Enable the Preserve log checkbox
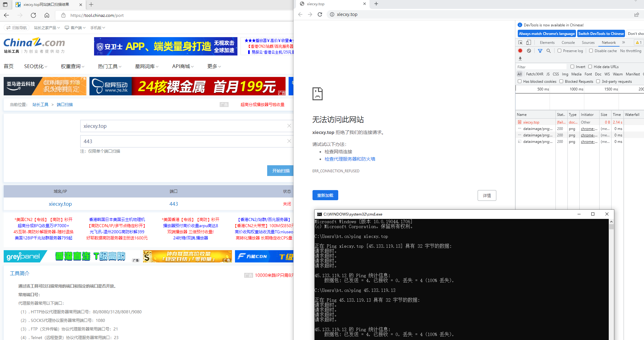The width and height of the screenshot is (644, 340). [x=559, y=51]
